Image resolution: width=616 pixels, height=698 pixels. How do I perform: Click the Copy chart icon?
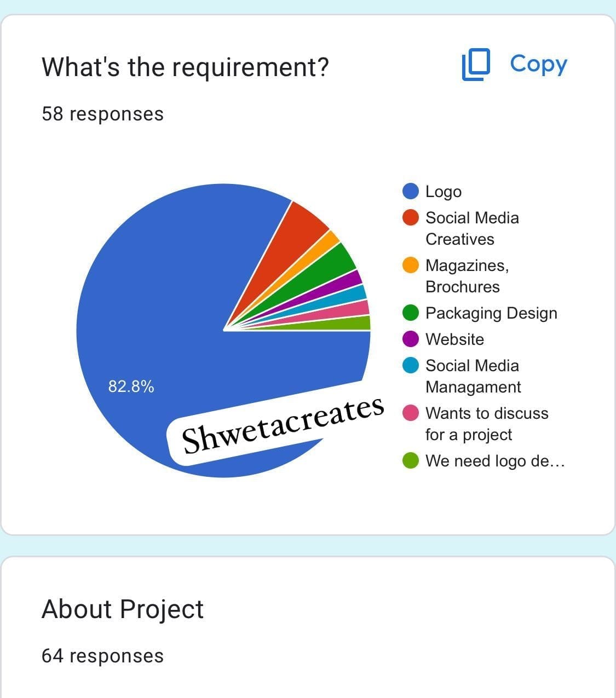pyautogui.click(x=475, y=65)
